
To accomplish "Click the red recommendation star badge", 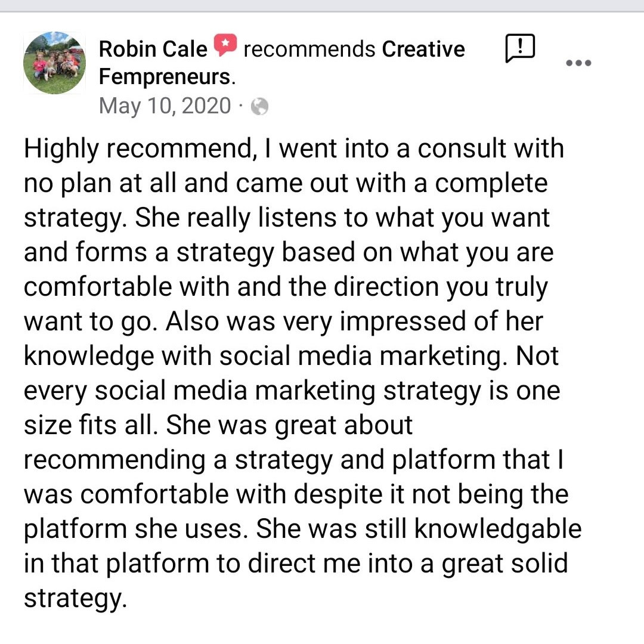I will click(226, 46).
